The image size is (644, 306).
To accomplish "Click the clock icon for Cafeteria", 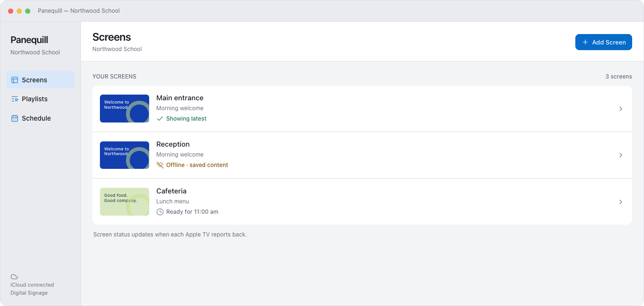I will pyautogui.click(x=160, y=212).
